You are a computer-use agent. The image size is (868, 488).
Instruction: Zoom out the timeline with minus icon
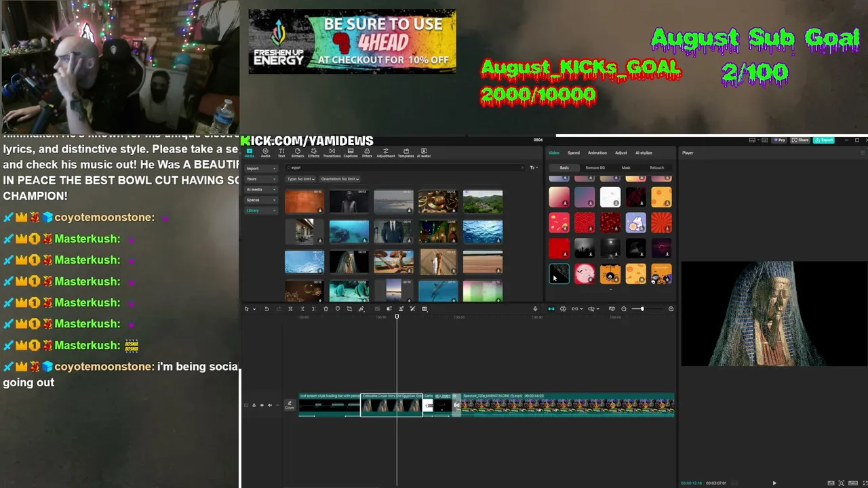tap(624, 309)
